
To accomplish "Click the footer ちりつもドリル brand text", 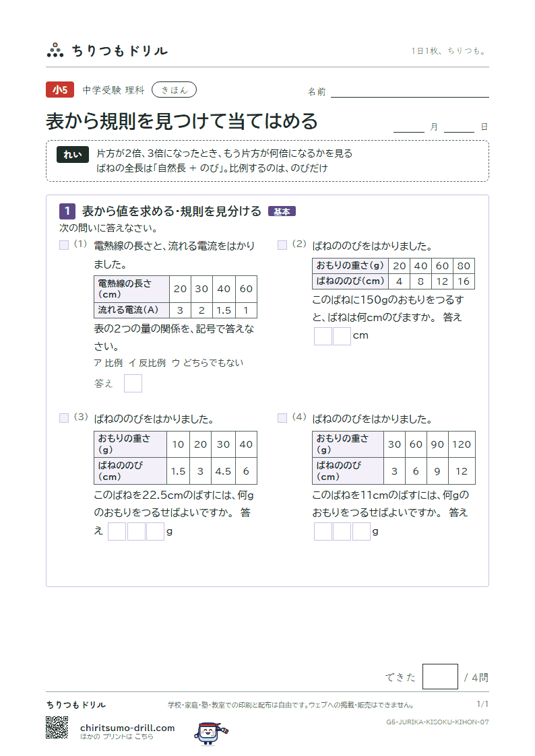I will [76, 705].
